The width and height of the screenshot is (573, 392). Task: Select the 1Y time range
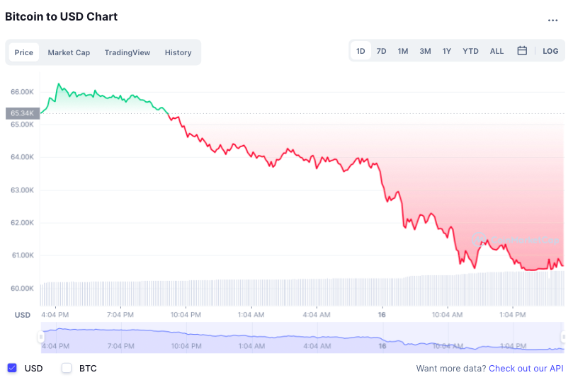[447, 51]
